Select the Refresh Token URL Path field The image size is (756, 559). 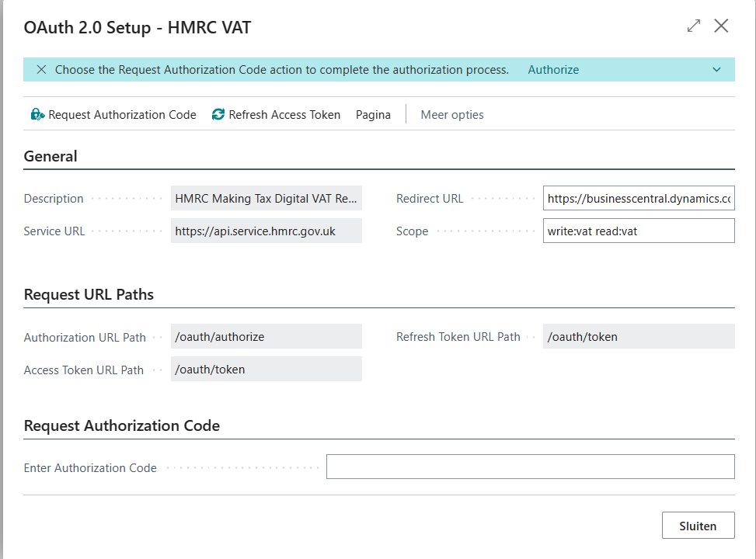(639, 336)
